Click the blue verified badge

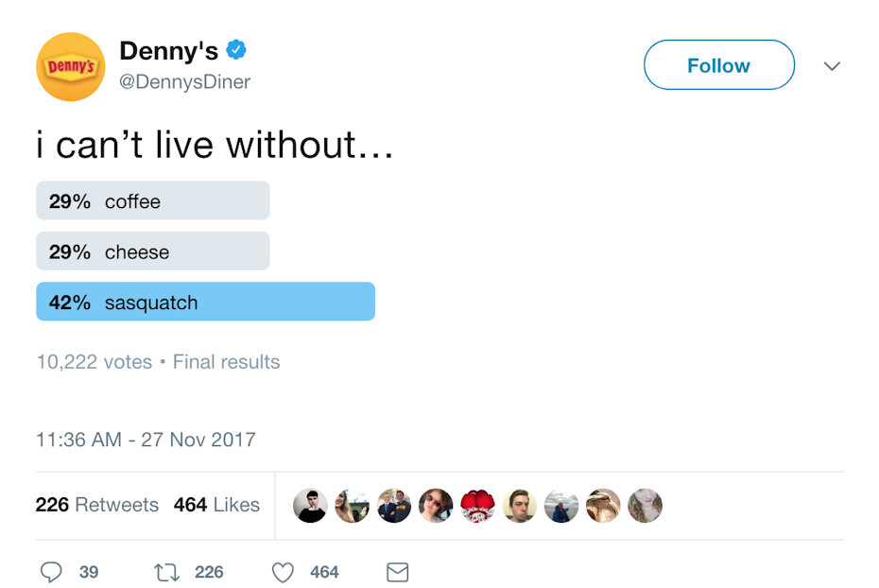pyautogui.click(x=236, y=50)
